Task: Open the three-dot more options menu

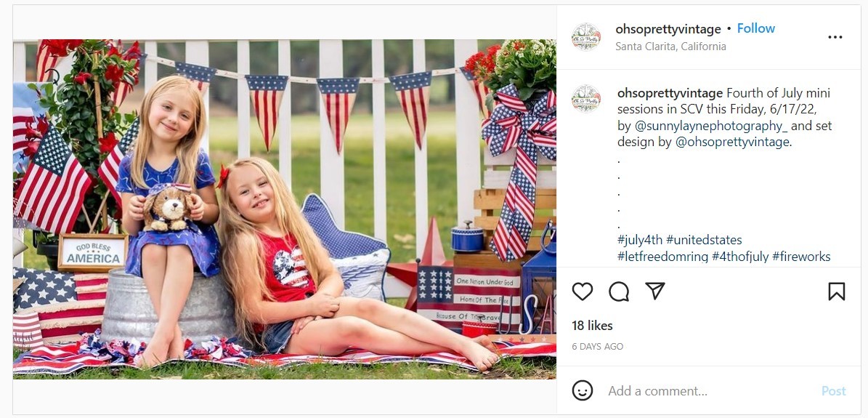Action: [835, 37]
